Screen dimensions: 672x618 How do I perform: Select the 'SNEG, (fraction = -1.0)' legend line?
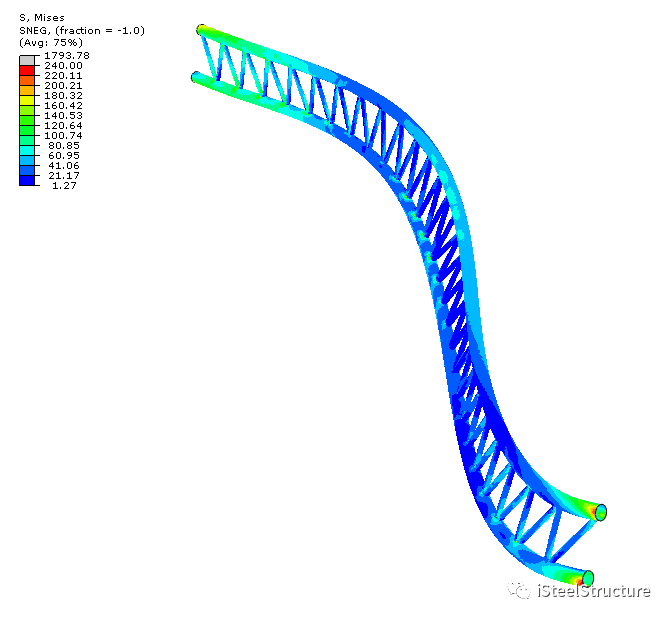pyautogui.click(x=82, y=30)
